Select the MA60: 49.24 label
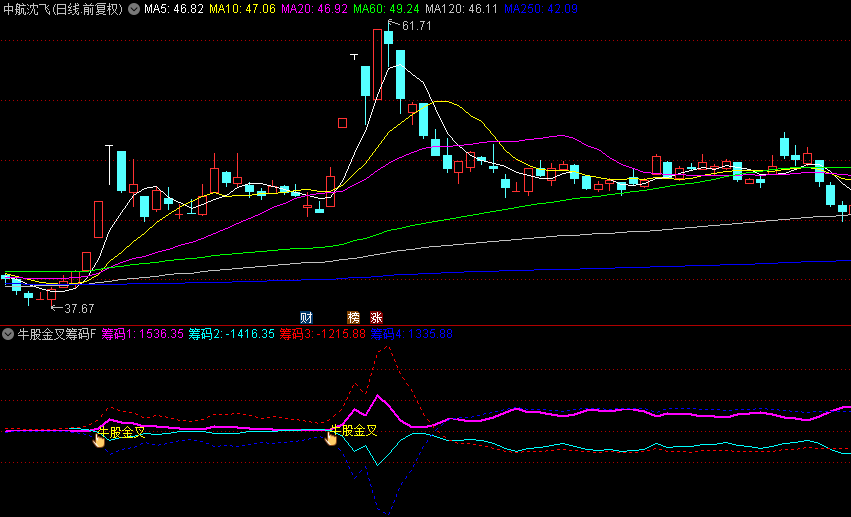The height and width of the screenshot is (517, 851). (x=386, y=9)
